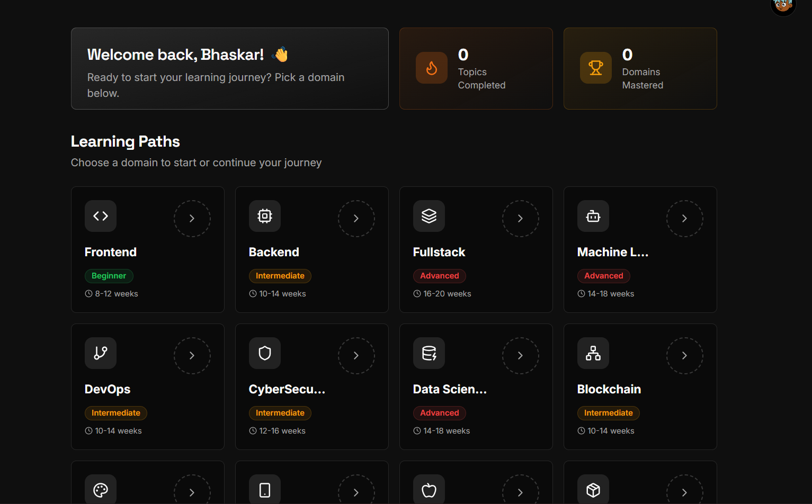
Task: Select the Frontend code brackets icon
Action: tap(101, 216)
